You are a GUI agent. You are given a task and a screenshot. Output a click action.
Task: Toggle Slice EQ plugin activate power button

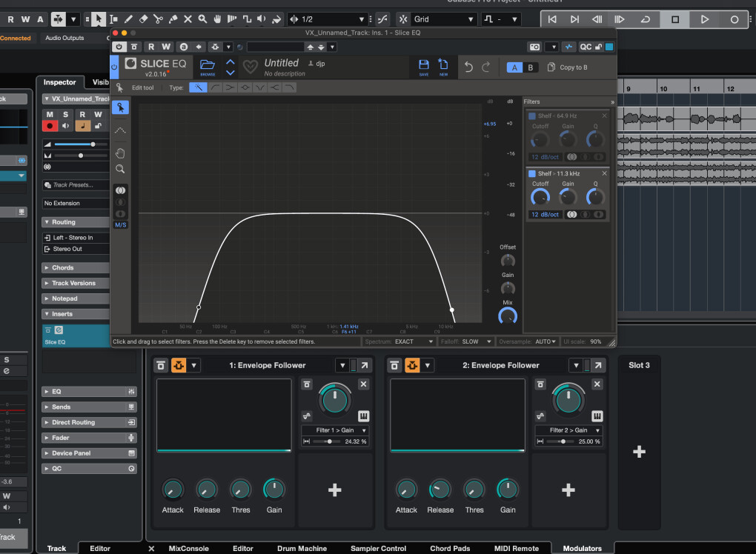click(x=119, y=47)
